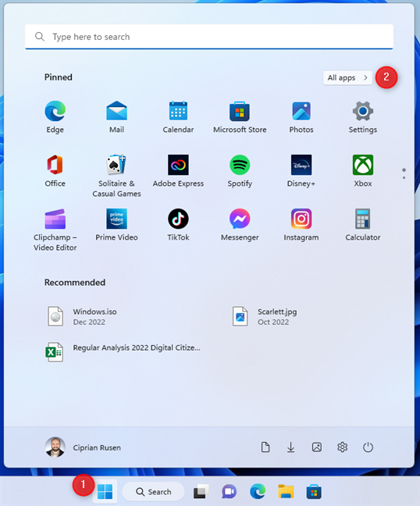The height and width of the screenshot is (506, 420).
Task: Open recommended file Scarlett.jpg
Action: [265, 316]
